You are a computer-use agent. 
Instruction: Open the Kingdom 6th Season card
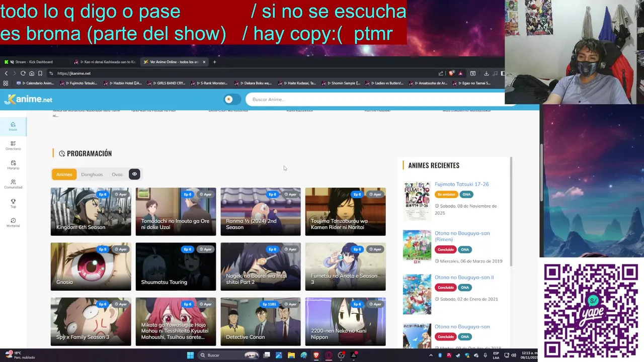click(91, 212)
